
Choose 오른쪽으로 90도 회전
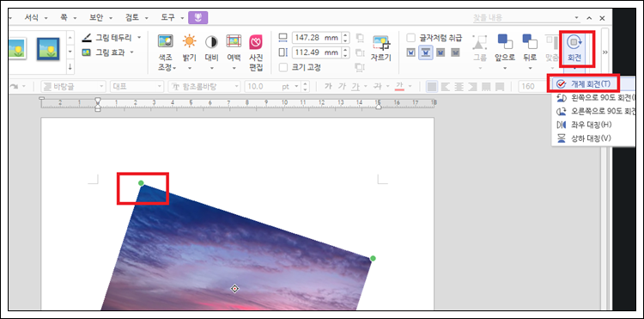point(594,112)
